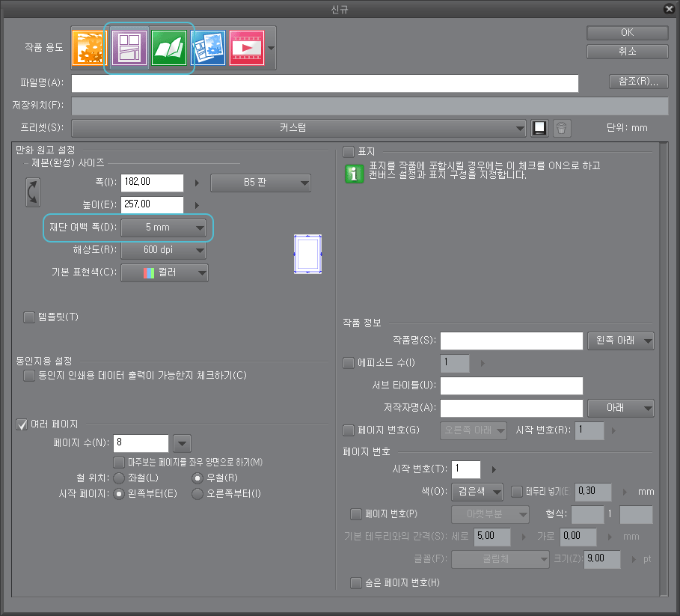Swap width and height with rotate icon
Viewport: 680px width, 616px height.
[x=33, y=192]
